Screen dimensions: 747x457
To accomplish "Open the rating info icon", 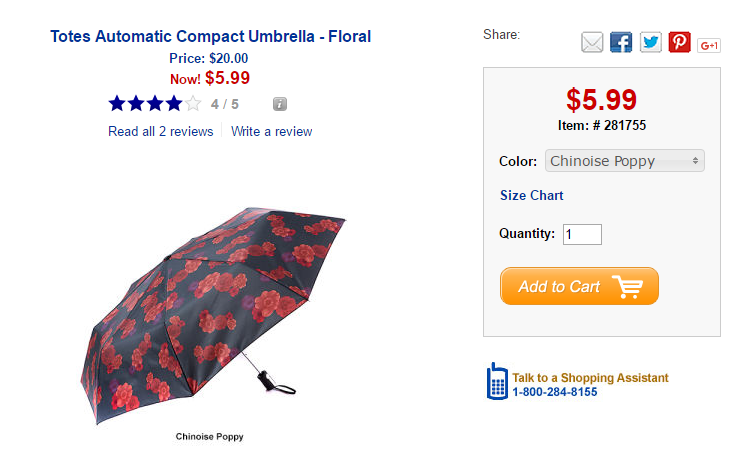I will pyautogui.click(x=281, y=103).
